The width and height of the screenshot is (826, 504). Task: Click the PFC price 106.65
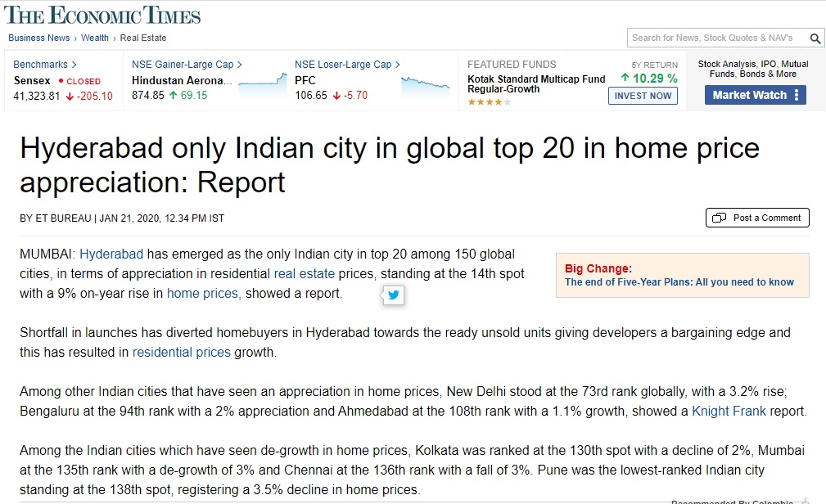(311, 96)
